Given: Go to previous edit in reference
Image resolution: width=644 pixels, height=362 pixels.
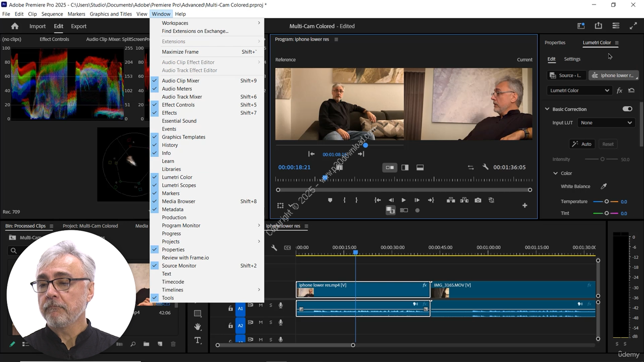Looking at the screenshot, I should click(x=311, y=154).
